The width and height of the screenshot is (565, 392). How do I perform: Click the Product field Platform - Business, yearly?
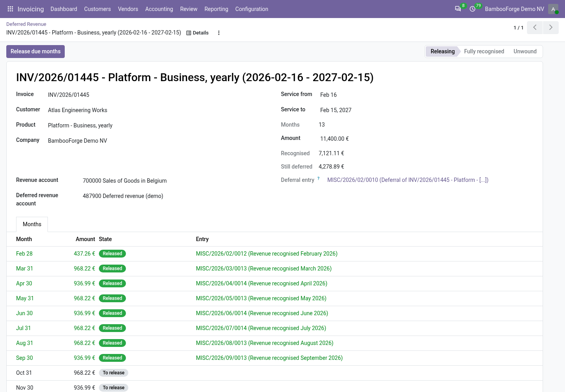pyautogui.click(x=80, y=125)
